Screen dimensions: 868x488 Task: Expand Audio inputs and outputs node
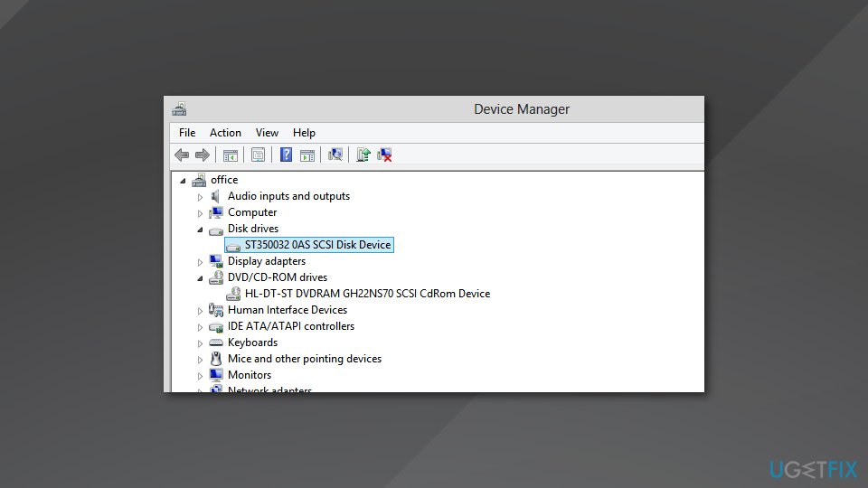pos(200,197)
